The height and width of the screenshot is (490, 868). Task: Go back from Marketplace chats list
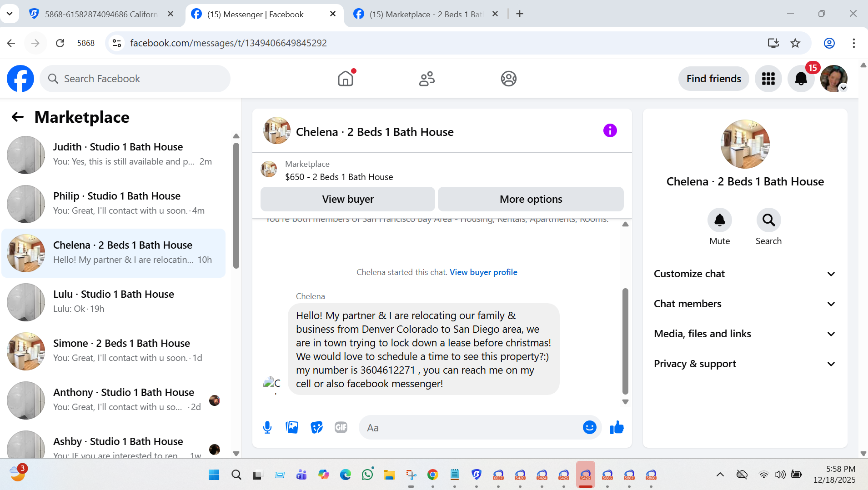(18, 117)
